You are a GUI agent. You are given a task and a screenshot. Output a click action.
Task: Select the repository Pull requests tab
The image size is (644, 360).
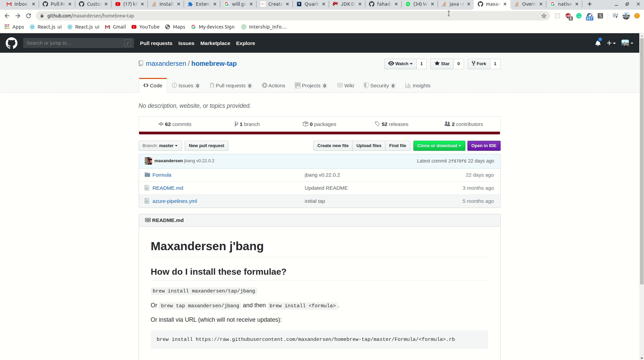click(231, 86)
